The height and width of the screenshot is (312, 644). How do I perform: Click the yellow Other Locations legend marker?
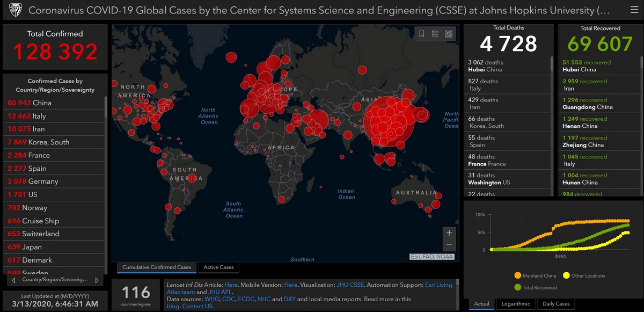tap(566, 275)
